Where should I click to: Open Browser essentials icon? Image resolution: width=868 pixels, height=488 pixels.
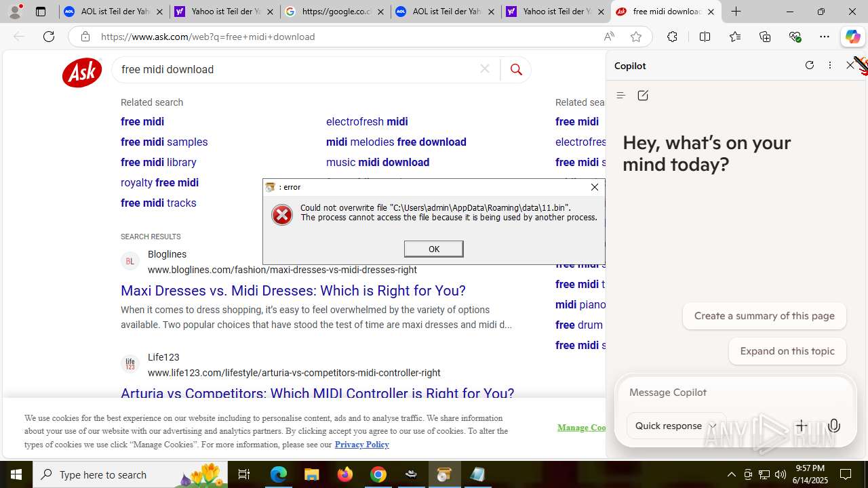point(795,37)
